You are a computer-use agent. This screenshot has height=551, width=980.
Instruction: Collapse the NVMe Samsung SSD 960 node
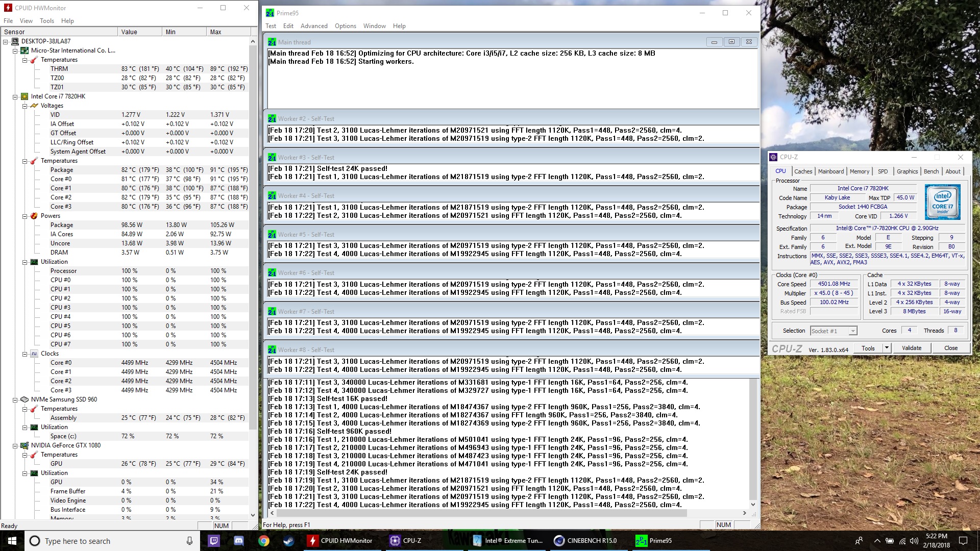pos(15,399)
